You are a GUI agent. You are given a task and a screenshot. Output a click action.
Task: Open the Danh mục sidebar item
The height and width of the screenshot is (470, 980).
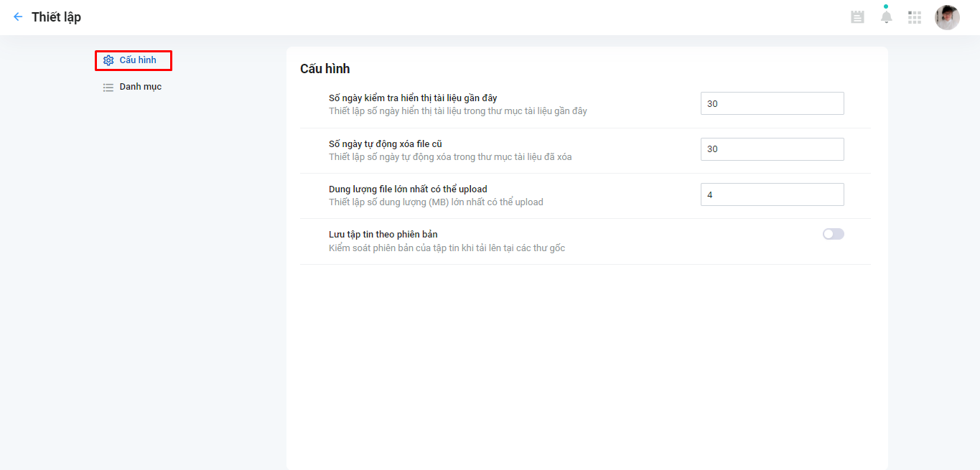tap(134, 87)
